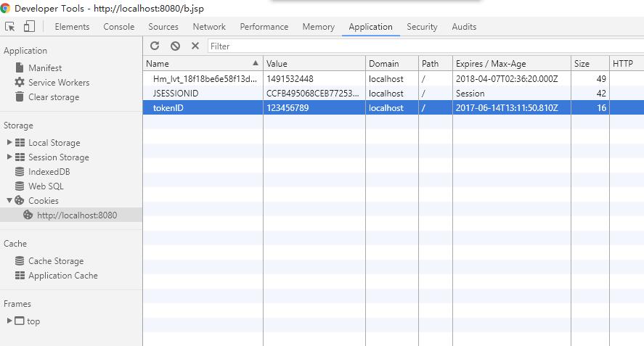Click the refresh cookies icon

[155, 46]
